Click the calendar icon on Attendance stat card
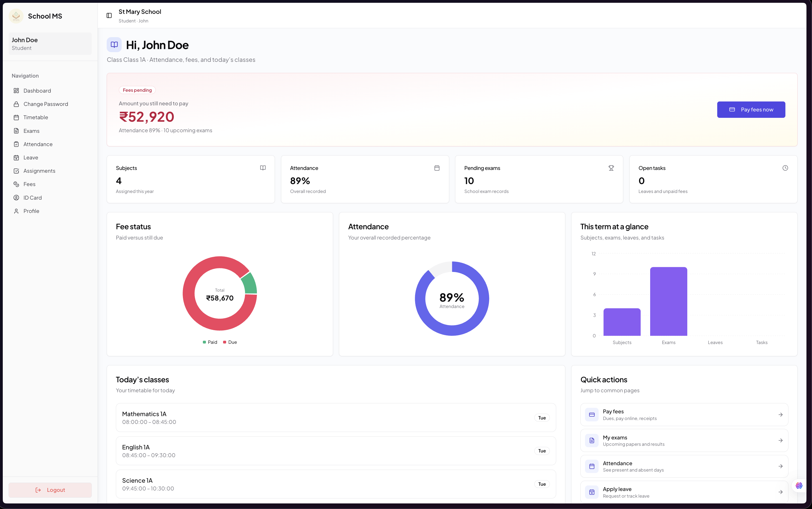The image size is (812, 509). click(x=437, y=168)
